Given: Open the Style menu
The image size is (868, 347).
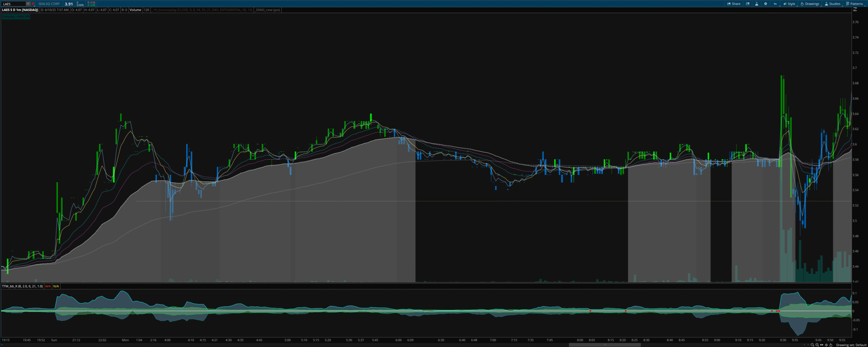Looking at the screenshot, I should (x=789, y=4).
